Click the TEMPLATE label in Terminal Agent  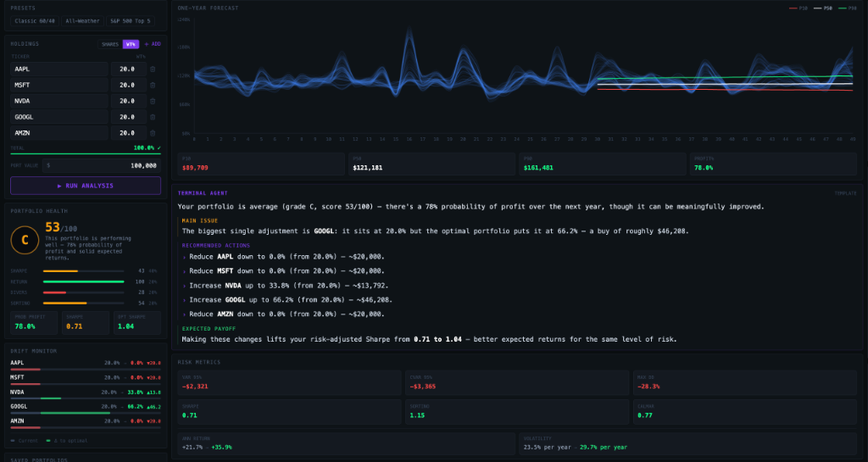pos(845,193)
